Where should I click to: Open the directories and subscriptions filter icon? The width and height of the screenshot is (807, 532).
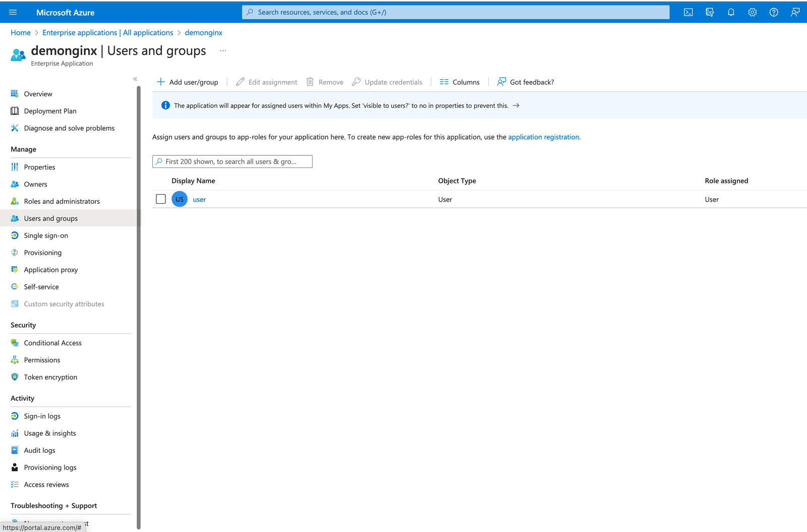pyautogui.click(x=710, y=13)
